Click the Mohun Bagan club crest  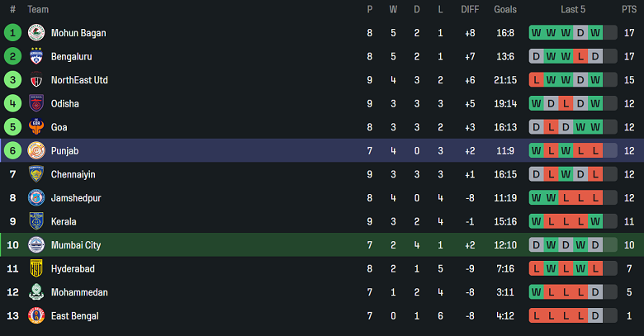coord(36,33)
